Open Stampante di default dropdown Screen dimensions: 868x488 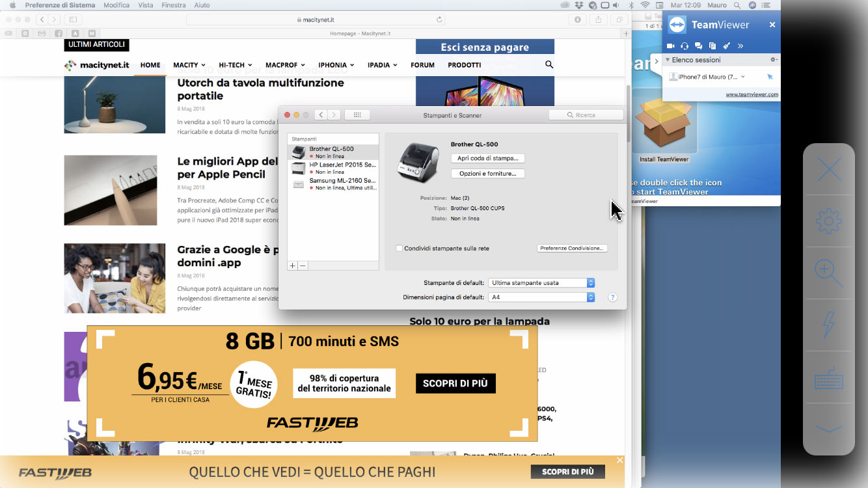coord(541,283)
